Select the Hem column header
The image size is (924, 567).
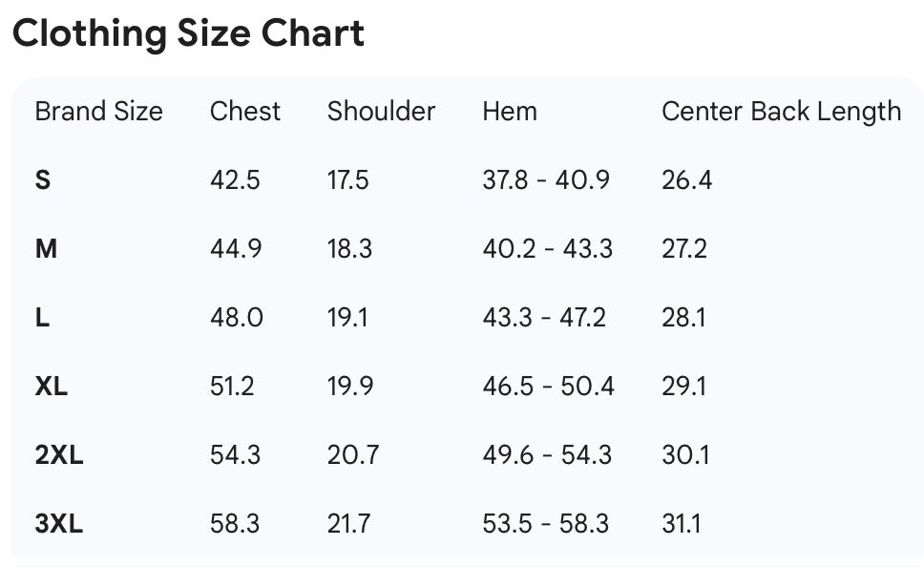tap(510, 112)
